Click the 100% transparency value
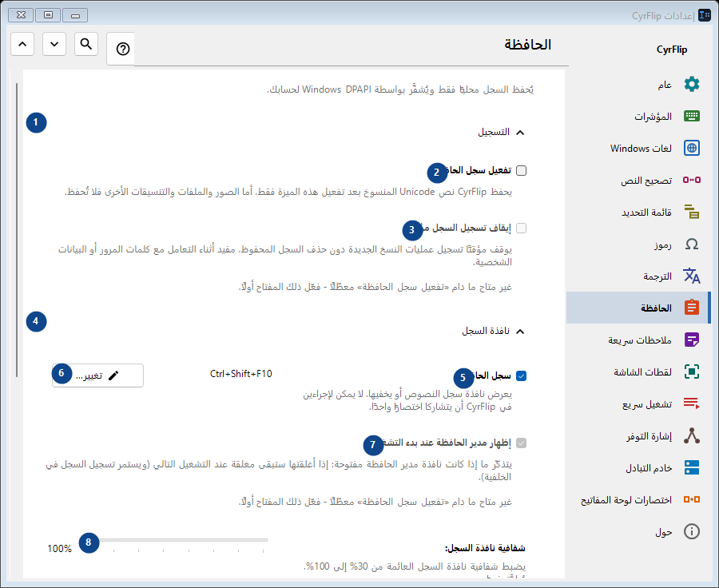Viewport: 719px width, 588px height. tap(60, 549)
